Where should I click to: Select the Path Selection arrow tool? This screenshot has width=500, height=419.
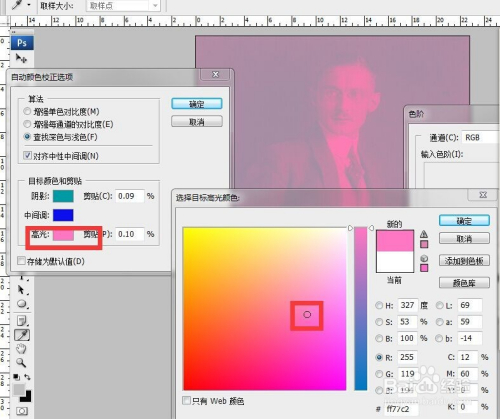pyautogui.click(x=21, y=290)
